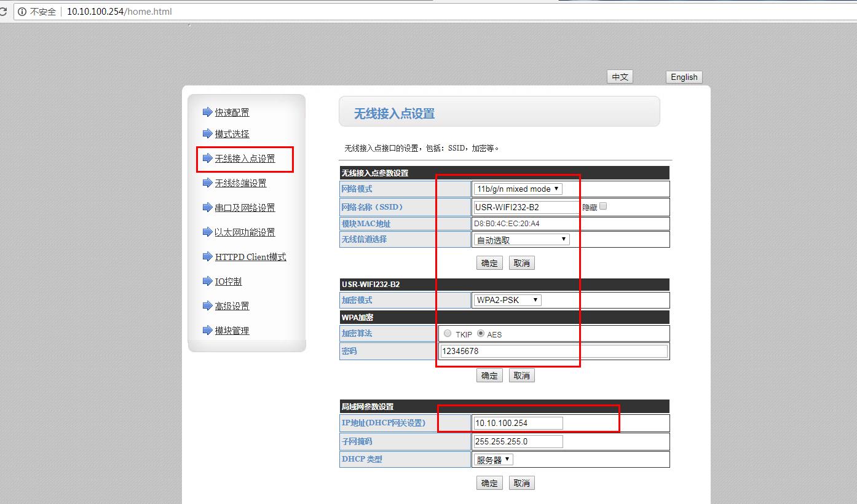Open the DHCP 类型 服务器 dropdown

click(493, 460)
